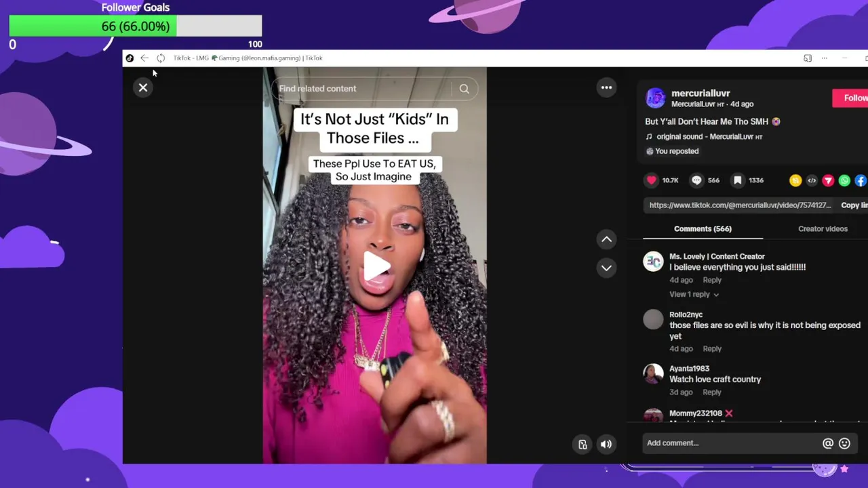
Task: Click the Follower Goals progress bar
Action: (136, 26)
